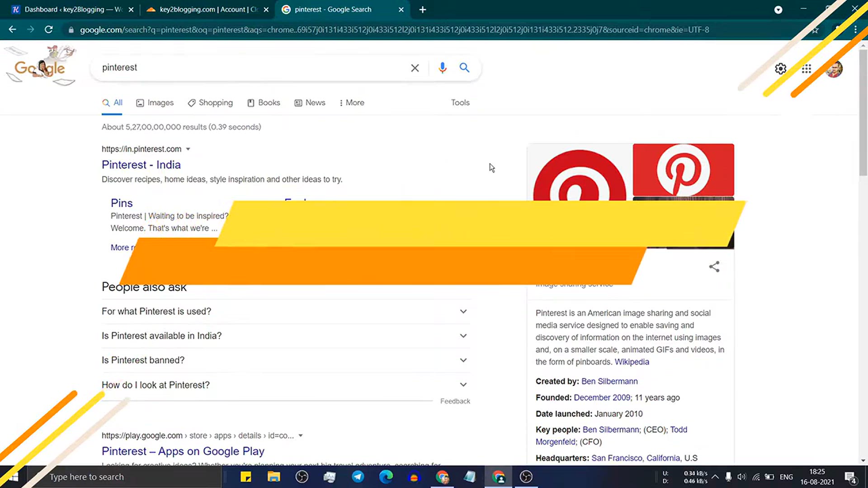This screenshot has height=488, width=868.
Task: Switch to News results tab
Action: click(x=310, y=103)
